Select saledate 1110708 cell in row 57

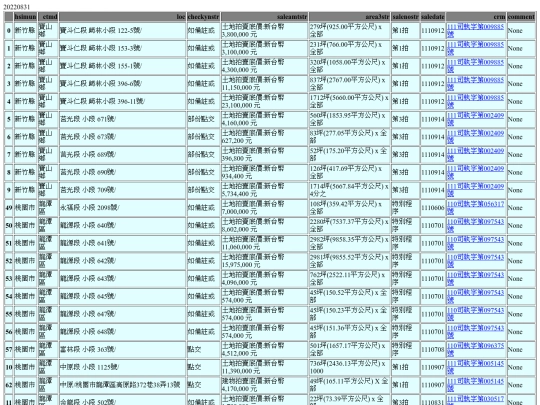tap(433, 350)
